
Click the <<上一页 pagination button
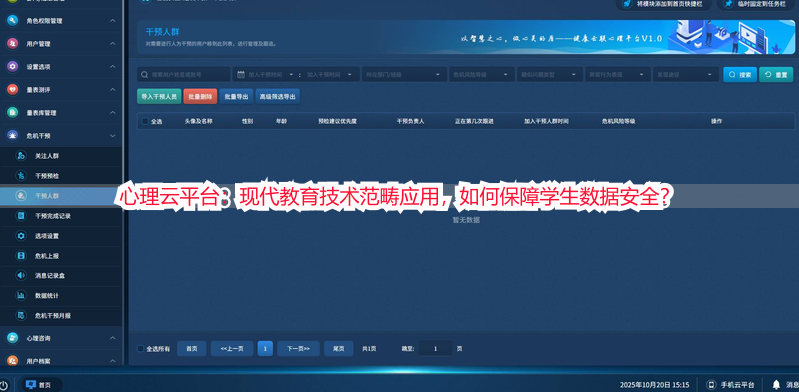pyautogui.click(x=232, y=349)
